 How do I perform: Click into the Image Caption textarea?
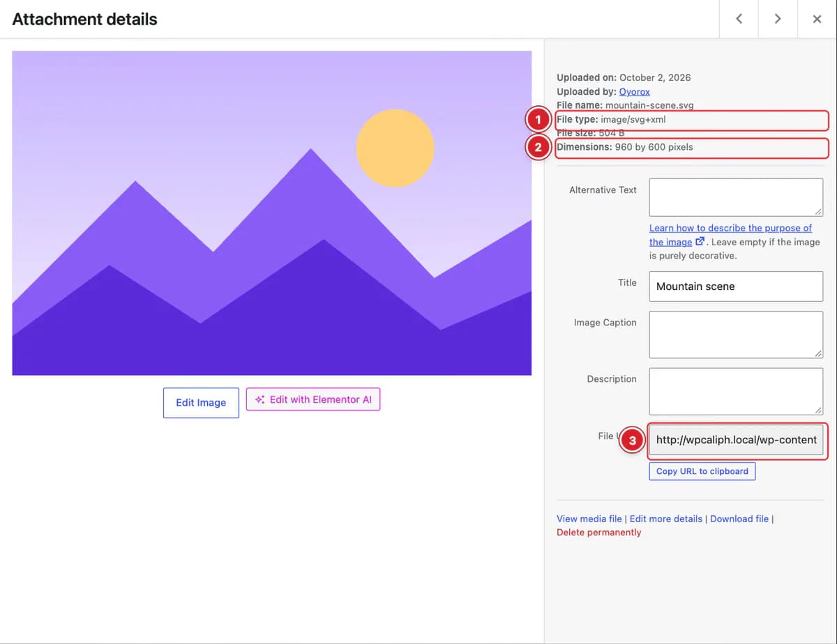(x=736, y=335)
